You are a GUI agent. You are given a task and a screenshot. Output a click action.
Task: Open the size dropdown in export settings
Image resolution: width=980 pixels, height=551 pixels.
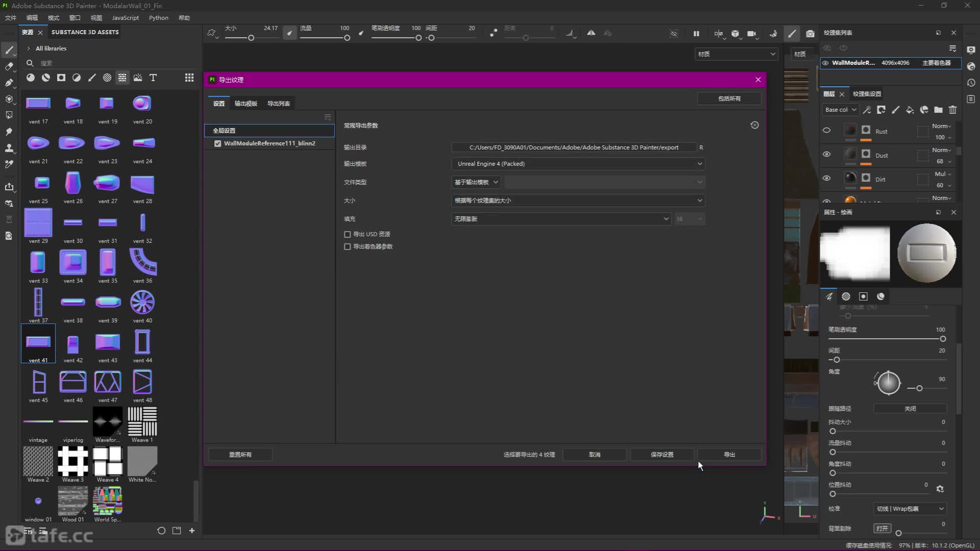577,201
